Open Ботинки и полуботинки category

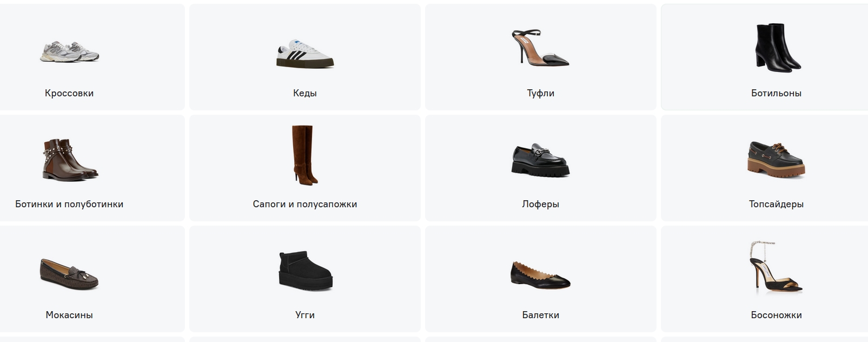pos(69,204)
